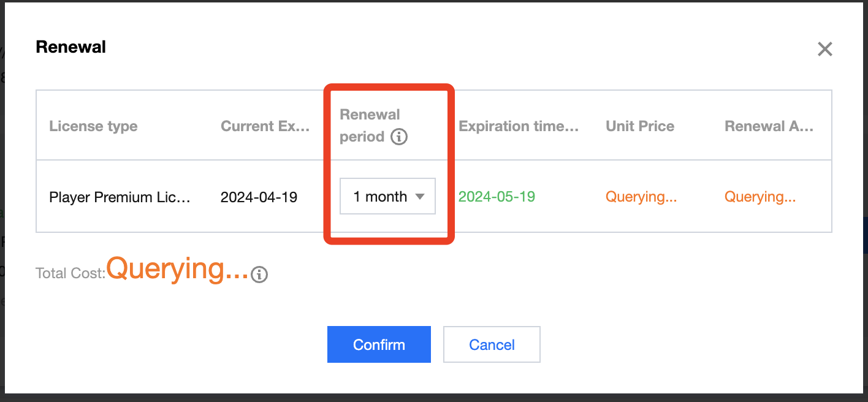Viewport: 868px width, 402px height.
Task: Click the truncated Renewal A… column header
Action: coord(769,126)
